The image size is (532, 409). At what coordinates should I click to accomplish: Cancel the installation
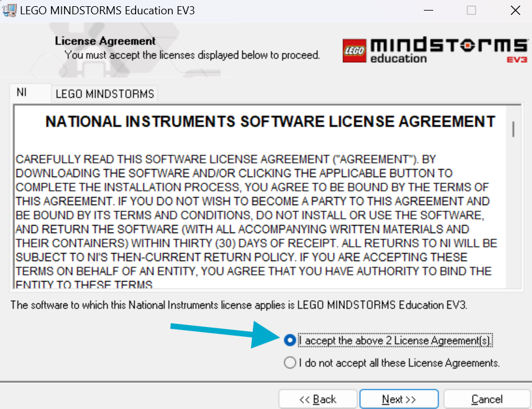[x=487, y=399]
